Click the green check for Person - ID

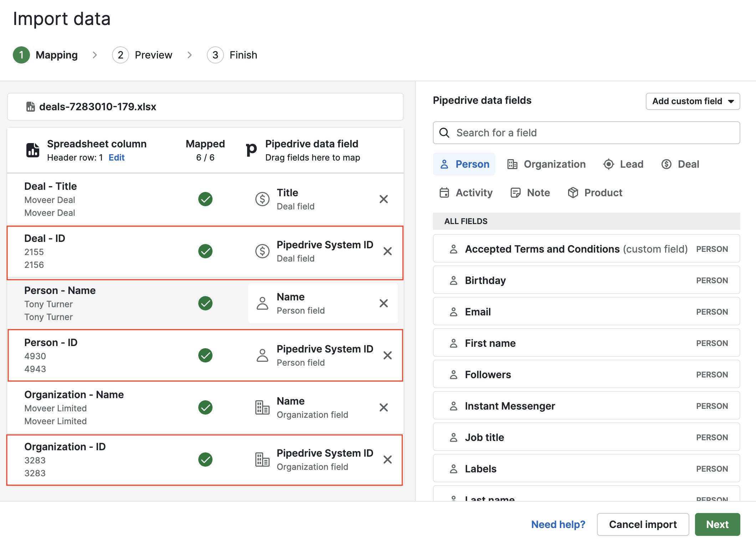[x=205, y=355]
